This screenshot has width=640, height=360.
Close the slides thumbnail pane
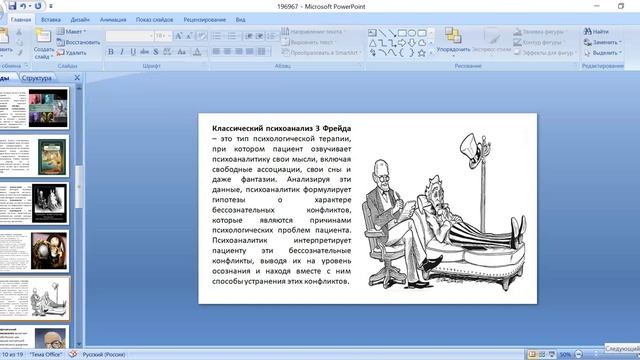pos(77,78)
